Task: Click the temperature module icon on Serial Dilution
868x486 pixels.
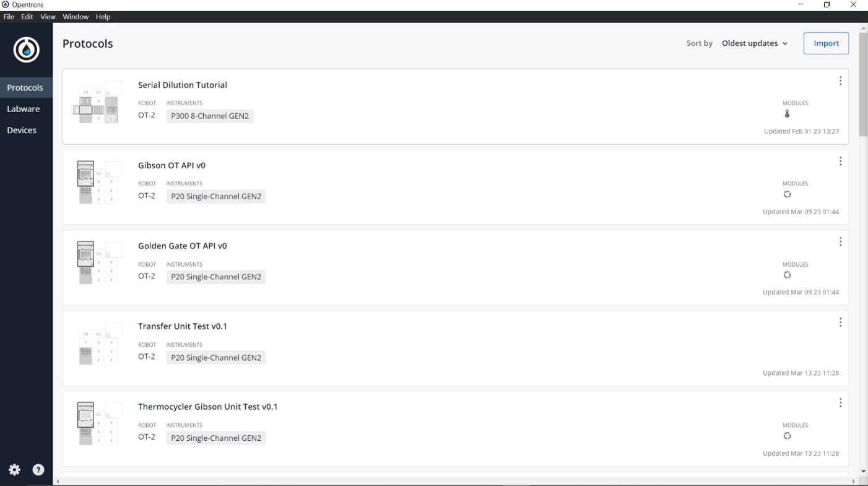Action: [787, 114]
